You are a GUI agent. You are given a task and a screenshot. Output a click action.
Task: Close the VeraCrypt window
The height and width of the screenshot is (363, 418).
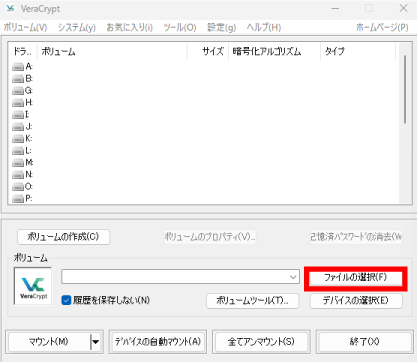pos(403,8)
